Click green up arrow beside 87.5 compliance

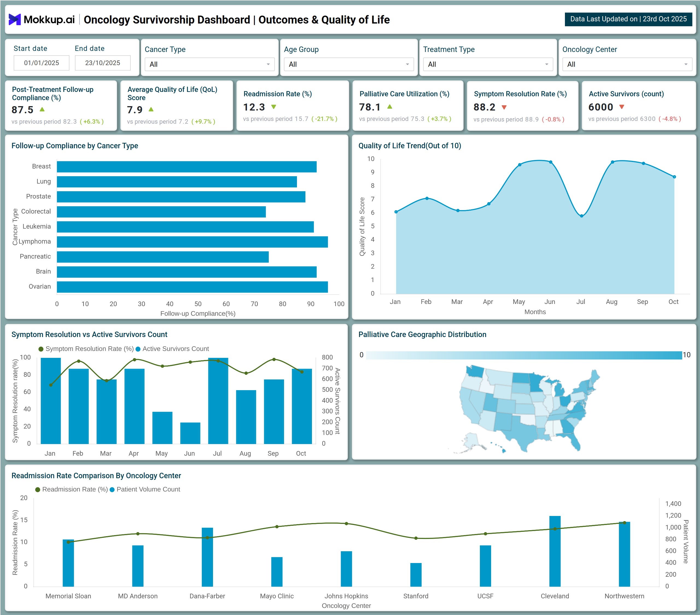(42, 109)
